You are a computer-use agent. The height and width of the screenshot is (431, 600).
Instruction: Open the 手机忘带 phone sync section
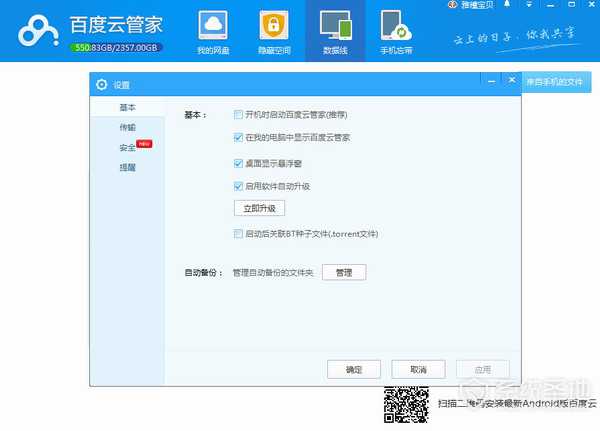tap(396, 33)
